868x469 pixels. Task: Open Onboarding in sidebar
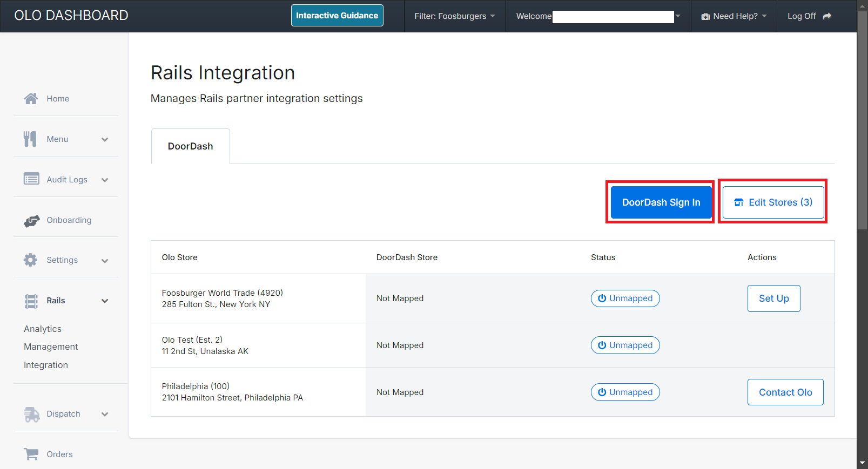69,220
